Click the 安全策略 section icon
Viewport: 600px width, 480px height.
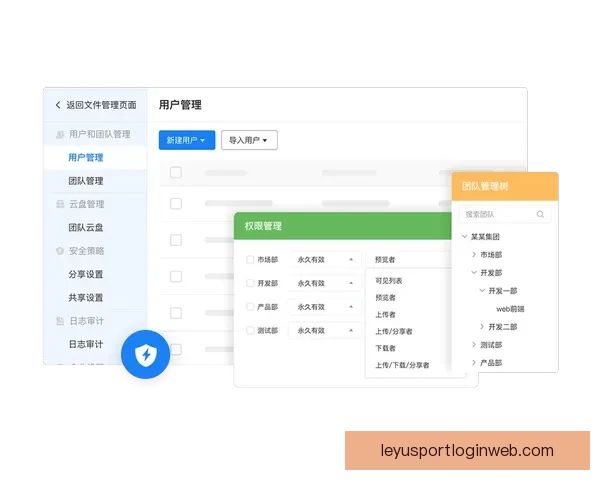point(60,251)
